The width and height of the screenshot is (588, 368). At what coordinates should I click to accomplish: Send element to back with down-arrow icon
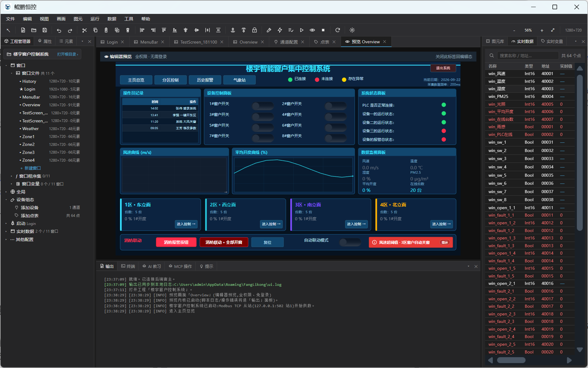point(244,30)
